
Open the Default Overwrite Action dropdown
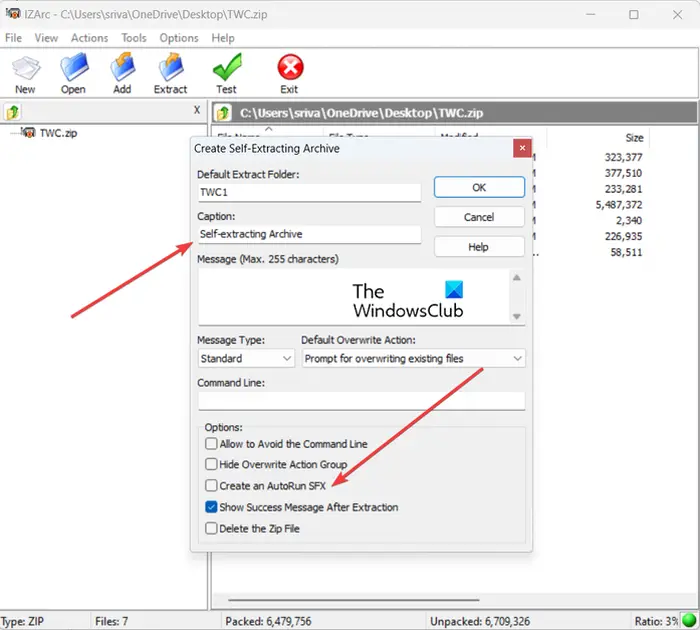pyautogui.click(x=413, y=359)
